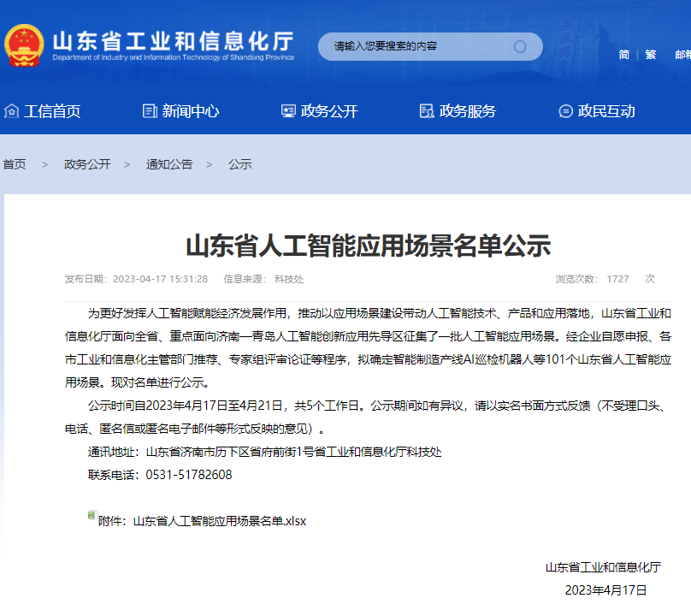Click the xlsx file icon beside 附件
The image size is (691, 616).
click(x=92, y=516)
